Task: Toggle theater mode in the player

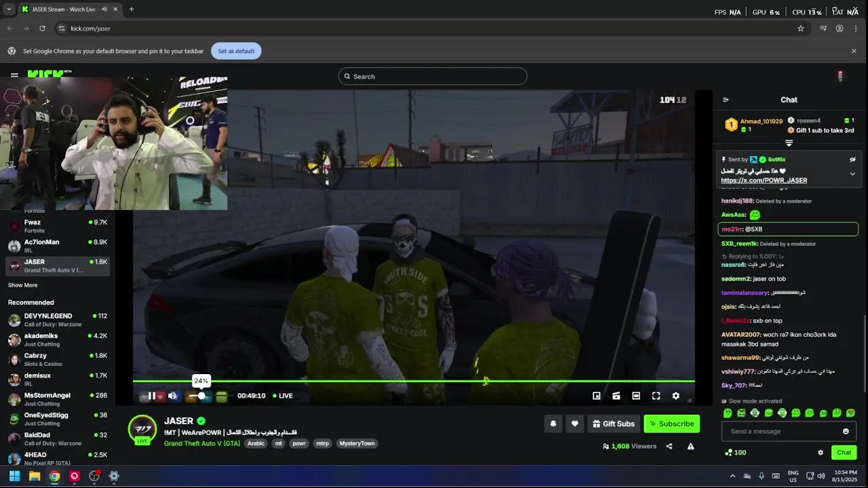Action: [636, 396]
